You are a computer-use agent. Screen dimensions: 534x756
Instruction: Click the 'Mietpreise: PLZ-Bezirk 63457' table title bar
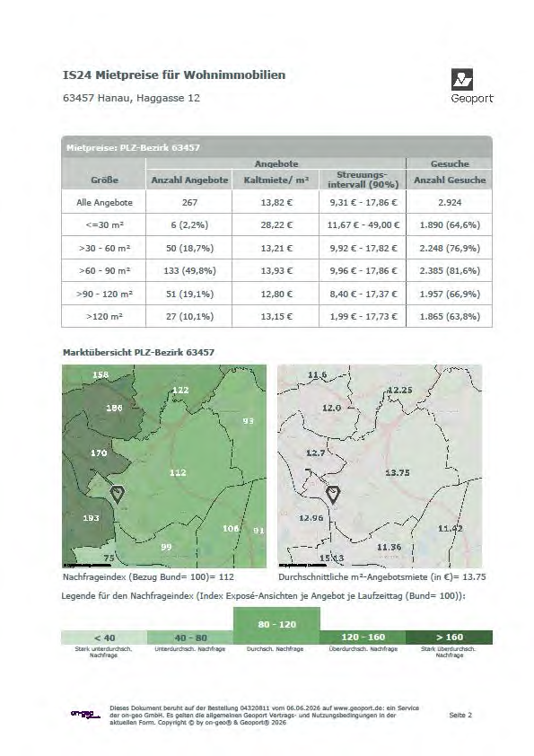coord(276,147)
